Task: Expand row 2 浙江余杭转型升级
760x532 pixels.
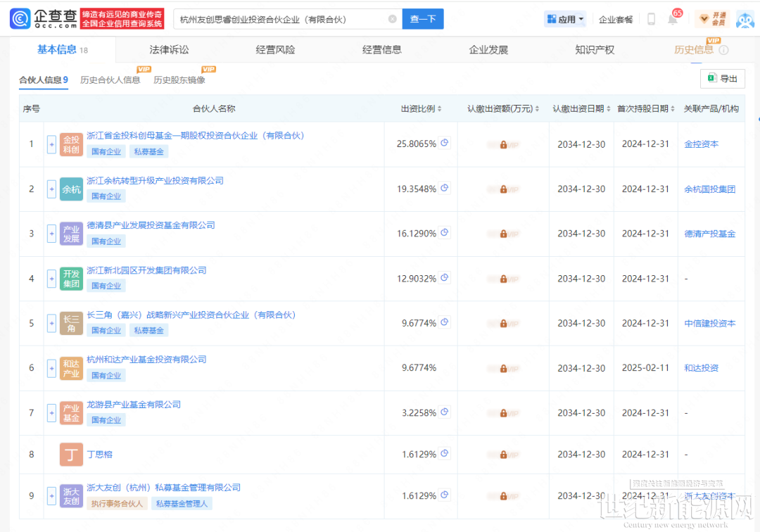Action: [x=51, y=189]
